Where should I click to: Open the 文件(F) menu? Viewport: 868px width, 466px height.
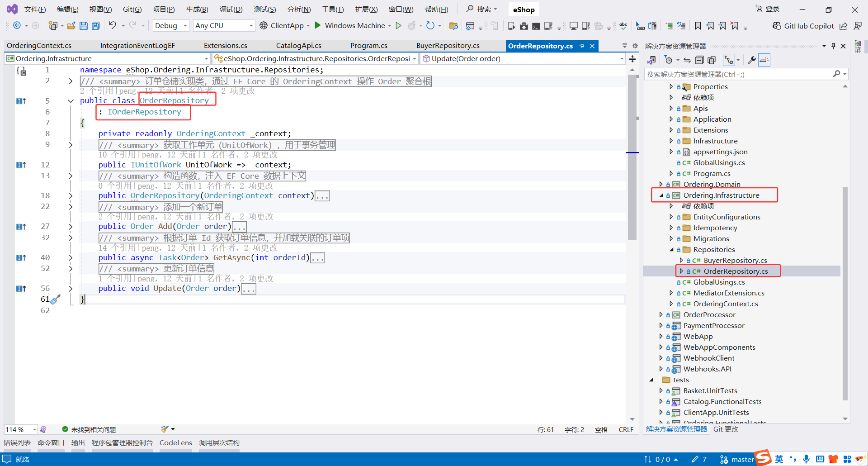(35, 10)
